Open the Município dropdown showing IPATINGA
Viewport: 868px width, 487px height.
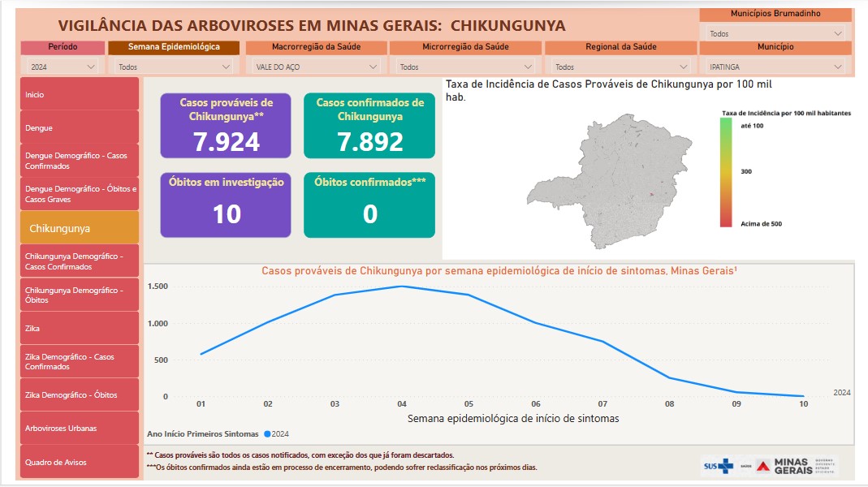click(x=775, y=67)
